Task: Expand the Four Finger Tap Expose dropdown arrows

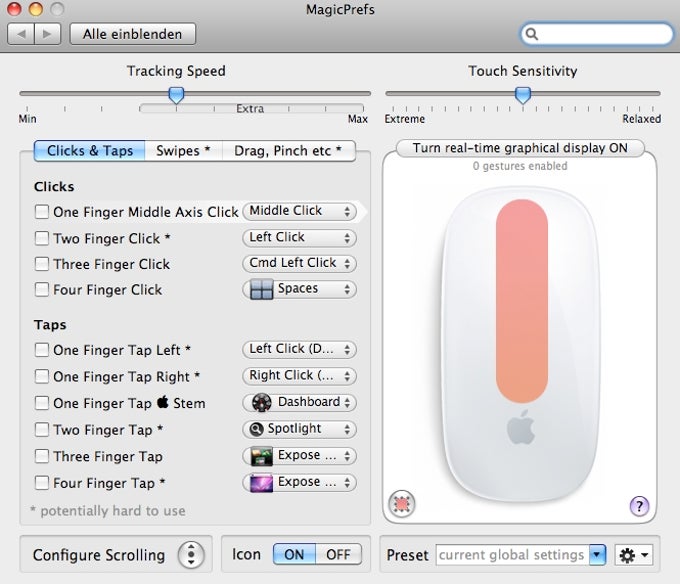Action: click(x=347, y=483)
